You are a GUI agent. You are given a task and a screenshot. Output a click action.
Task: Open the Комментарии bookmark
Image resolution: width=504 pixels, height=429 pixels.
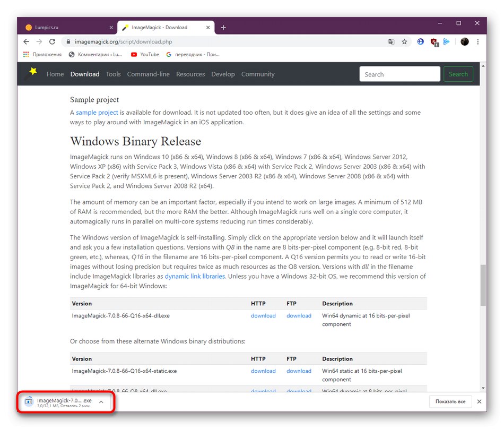pyautogui.click(x=95, y=54)
